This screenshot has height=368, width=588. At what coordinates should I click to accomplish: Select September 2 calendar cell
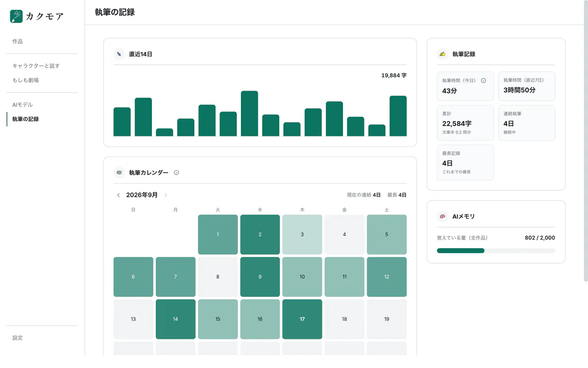click(x=260, y=235)
